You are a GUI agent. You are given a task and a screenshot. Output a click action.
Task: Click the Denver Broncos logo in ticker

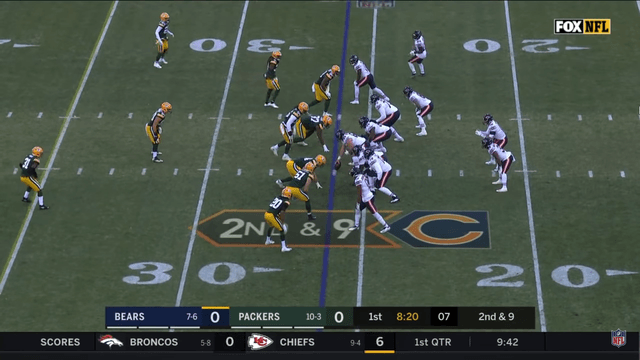111,341
